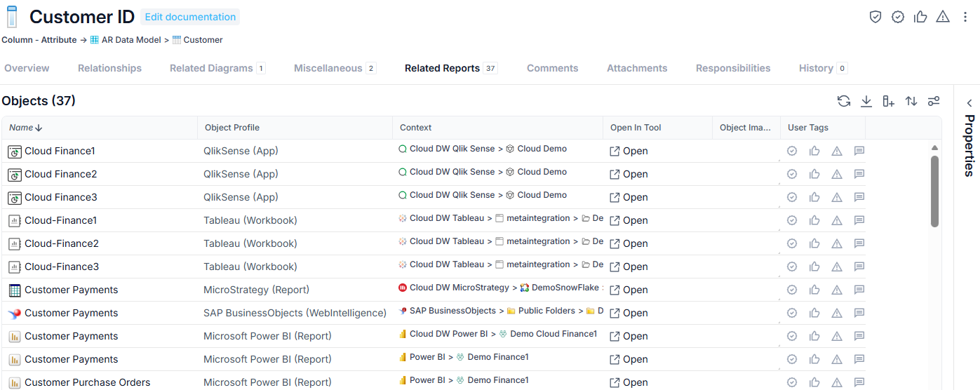The height and width of the screenshot is (390, 980).
Task: Open the Customer breadcrumb link
Action: pyautogui.click(x=203, y=40)
